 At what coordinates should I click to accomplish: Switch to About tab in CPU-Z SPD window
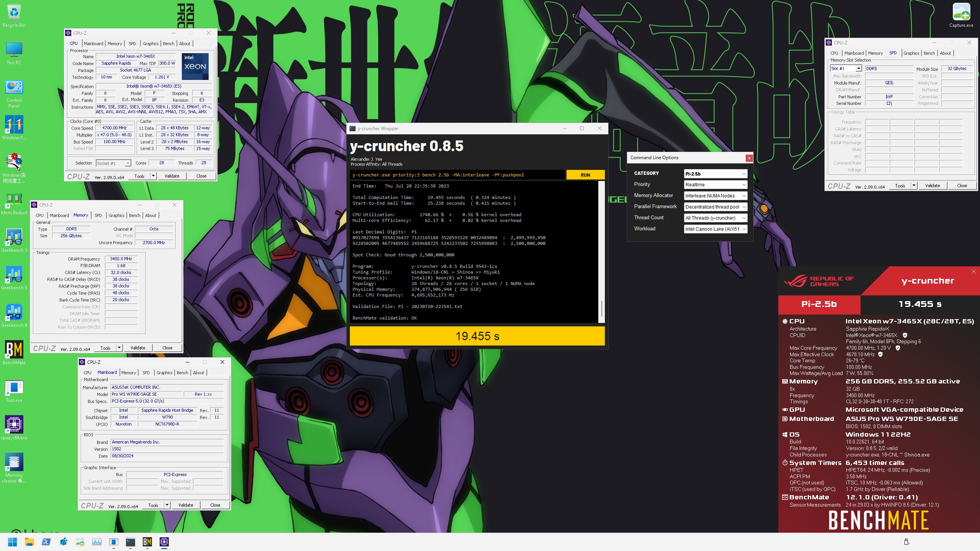point(945,53)
